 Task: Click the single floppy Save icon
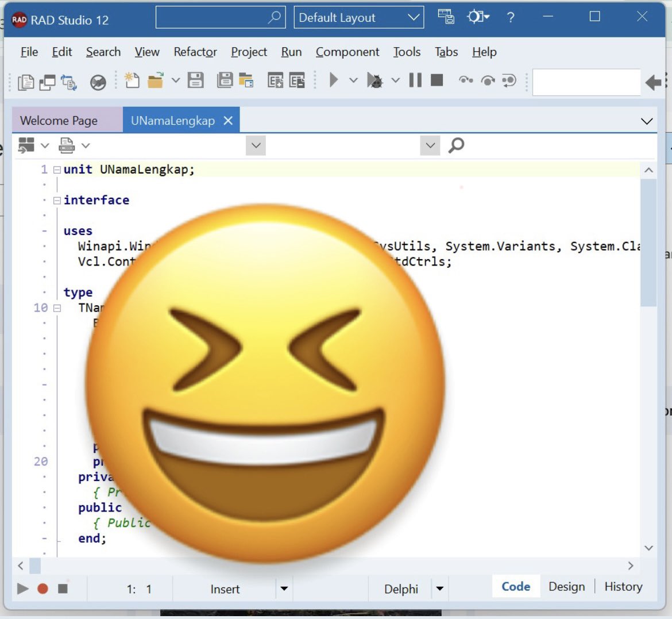[x=195, y=80]
